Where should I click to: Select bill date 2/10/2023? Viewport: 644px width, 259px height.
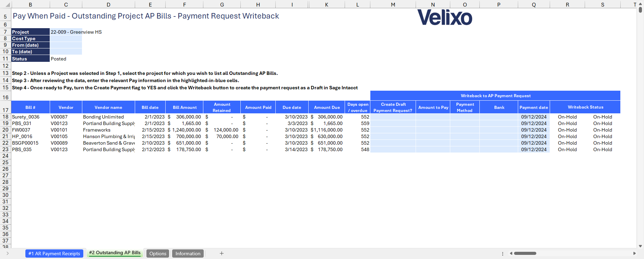tap(150, 143)
